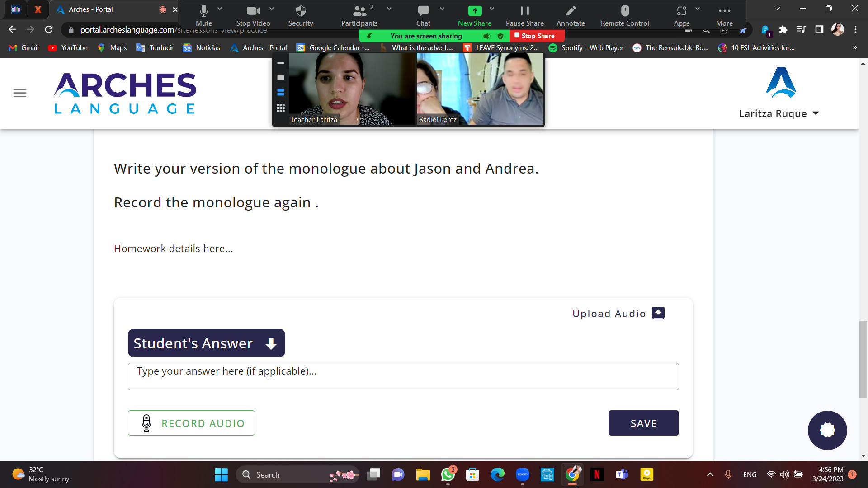Collapse Student's Answer section
The height and width of the screenshot is (488, 868).
point(207,343)
